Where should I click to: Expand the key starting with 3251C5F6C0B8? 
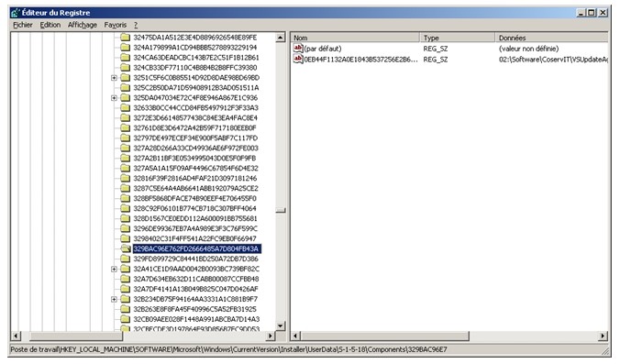point(114,78)
